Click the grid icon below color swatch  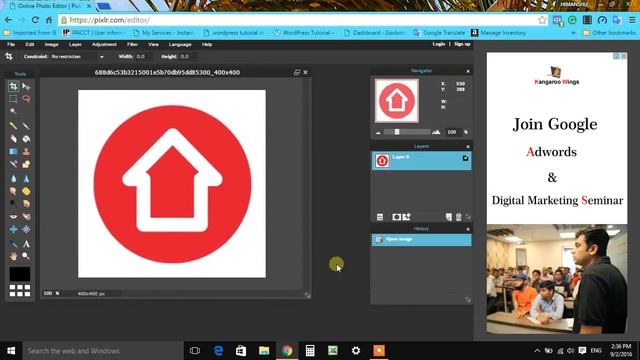point(20,291)
